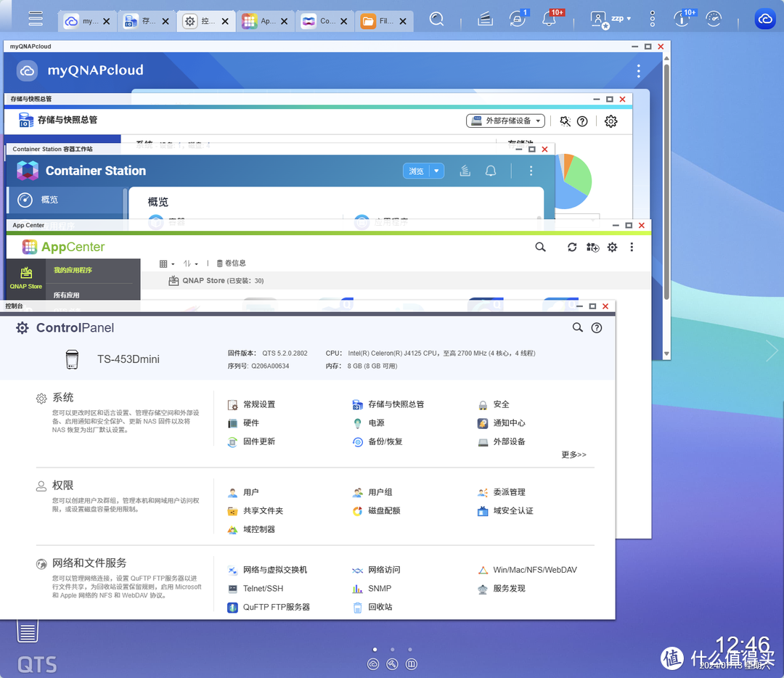The height and width of the screenshot is (678, 784).
Task: Open Storage & Snapshots global settings gear
Action: coord(611,121)
